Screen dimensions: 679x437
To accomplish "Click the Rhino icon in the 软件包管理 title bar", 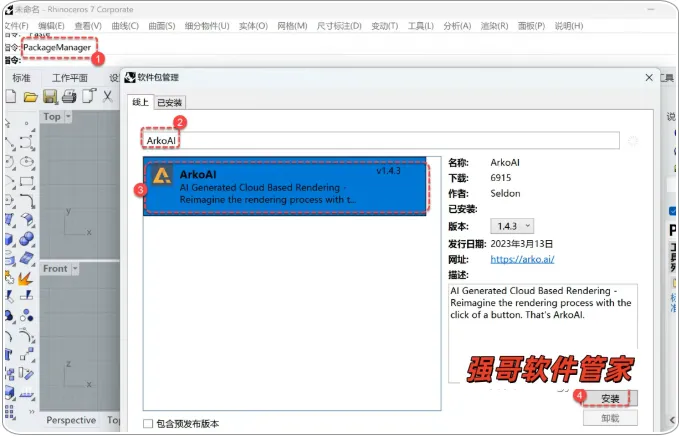I will pyautogui.click(x=130, y=78).
